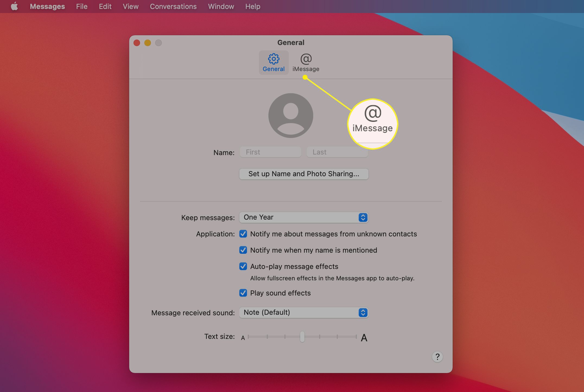
Task: Disable 'Auto-play message effects' checkbox
Action: [x=243, y=266]
